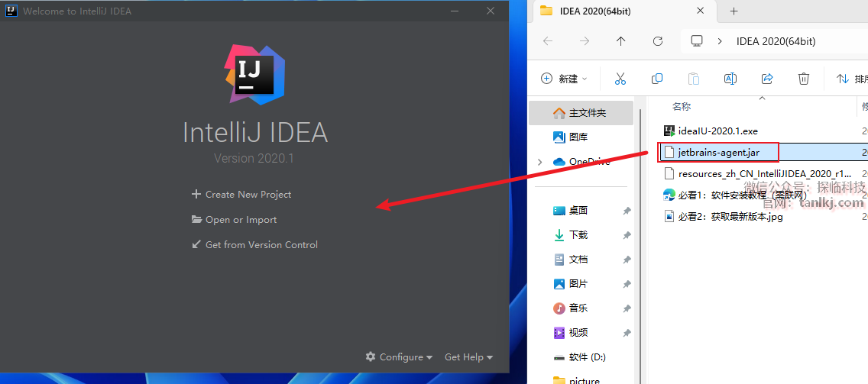This screenshot has width=868, height=384.
Task: Click the Rename icon in Explorer toolbar
Action: click(730, 79)
